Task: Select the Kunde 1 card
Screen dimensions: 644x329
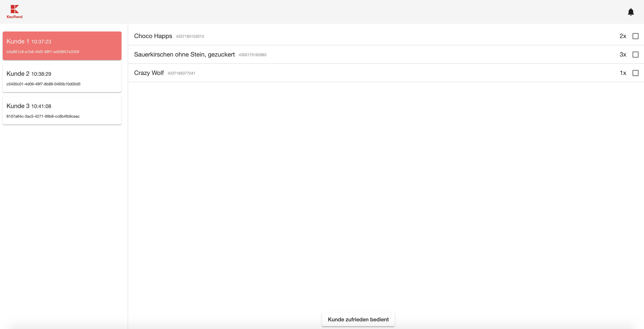Action: tap(62, 46)
